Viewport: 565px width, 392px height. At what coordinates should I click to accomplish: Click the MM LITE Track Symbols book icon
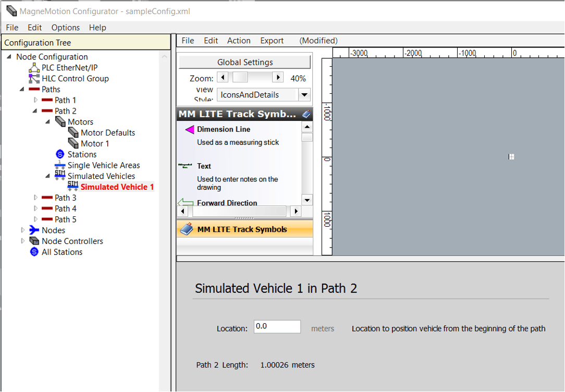(187, 229)
